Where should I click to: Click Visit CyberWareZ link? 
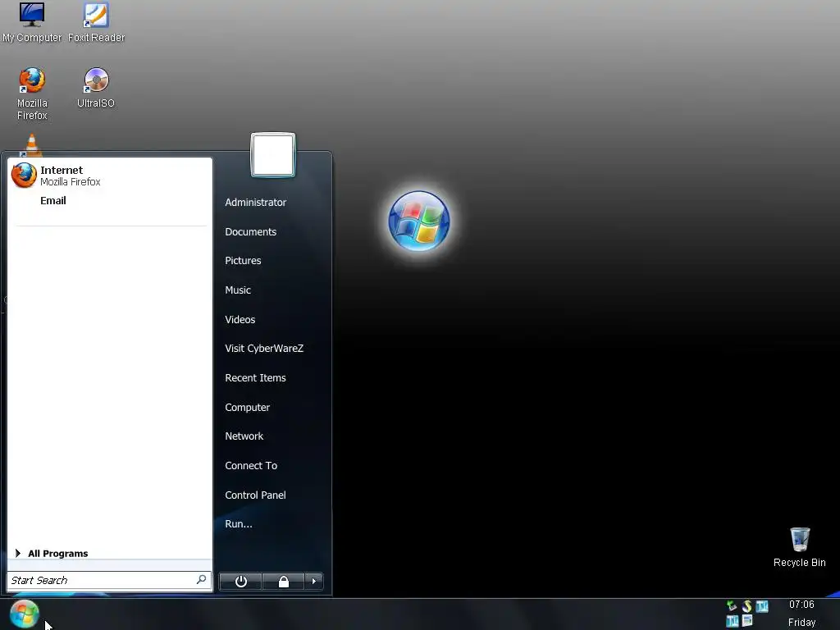pos(264,349)
